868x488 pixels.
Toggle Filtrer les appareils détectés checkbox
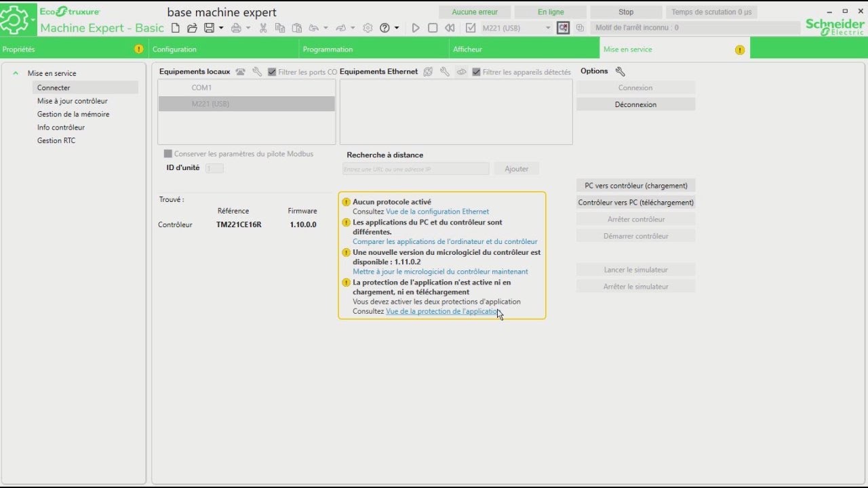pyautogui.click(x=476, y=72)
